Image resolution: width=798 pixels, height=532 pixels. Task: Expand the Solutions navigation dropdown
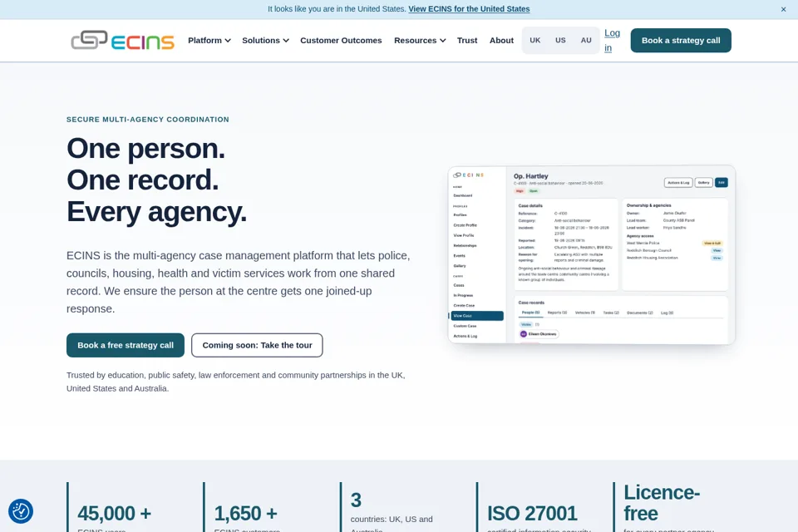(265, 40)
